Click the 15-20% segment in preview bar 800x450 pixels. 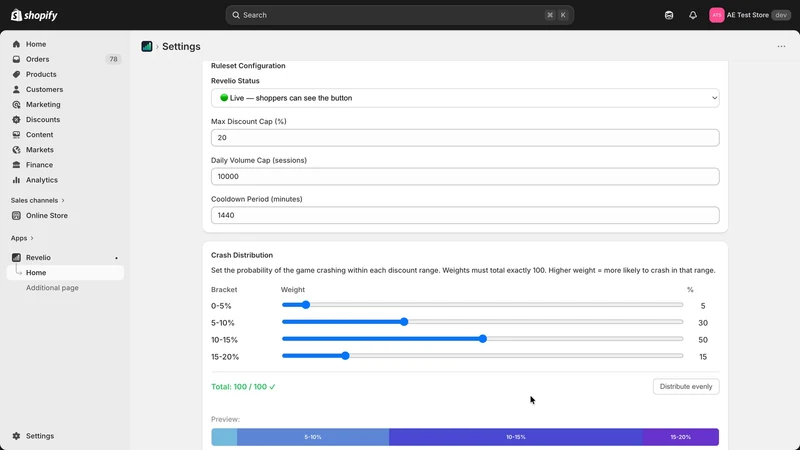click(x=681, y=437)
